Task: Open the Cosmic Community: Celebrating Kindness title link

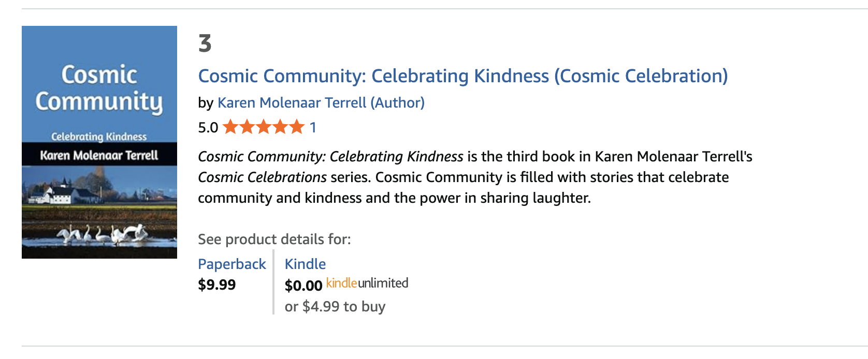Action: (x=462, y=76)
